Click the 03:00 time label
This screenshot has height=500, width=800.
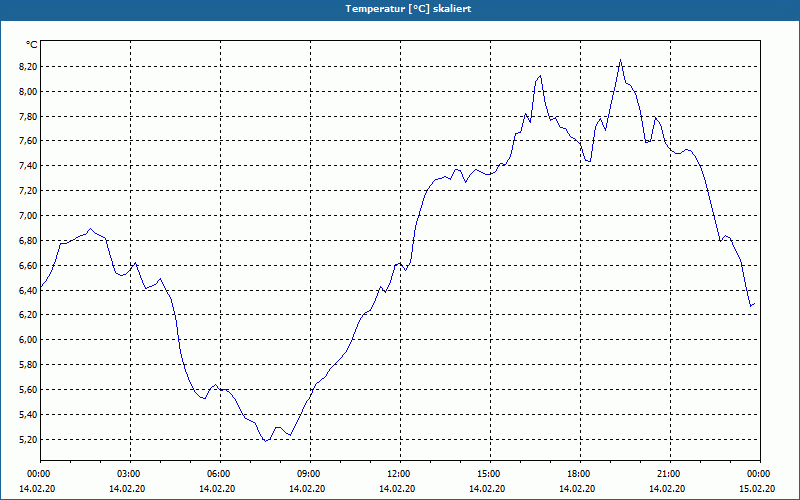click(131, 474)
